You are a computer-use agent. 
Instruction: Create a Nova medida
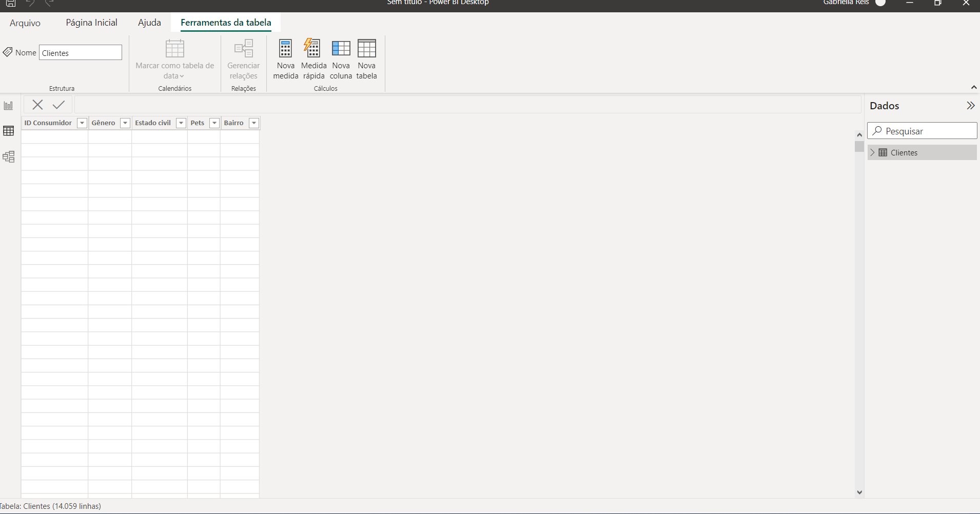click(x=285, y=60)
